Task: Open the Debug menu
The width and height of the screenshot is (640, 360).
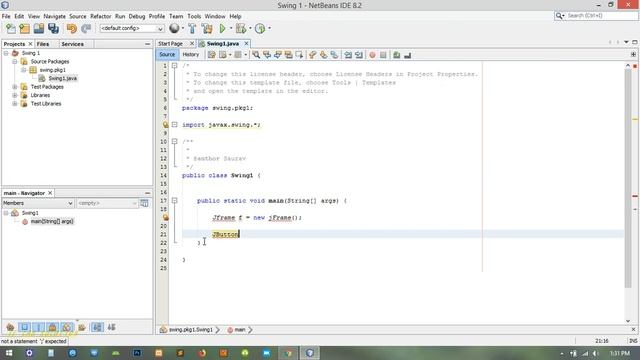Action: tap(137, 16)
